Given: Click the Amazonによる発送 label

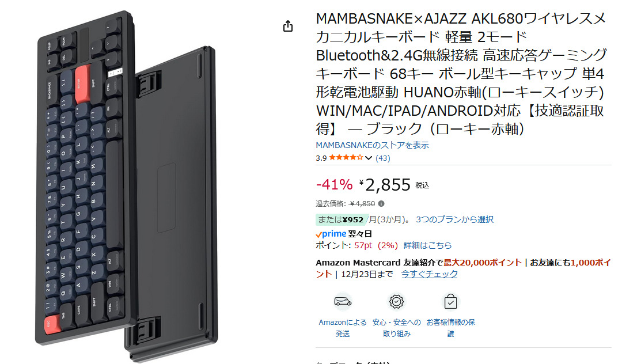Looking at the screenshot, I should pos(343,328).
